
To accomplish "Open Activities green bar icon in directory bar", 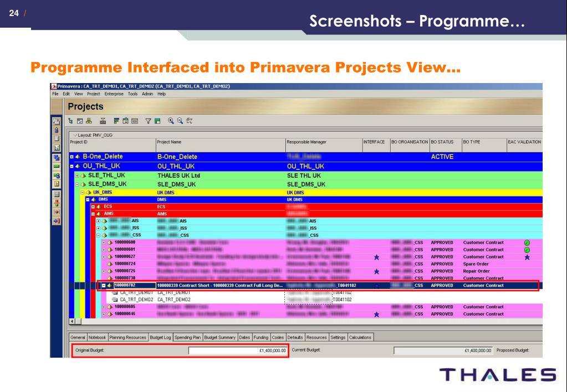I will click(x=57, y=166).
